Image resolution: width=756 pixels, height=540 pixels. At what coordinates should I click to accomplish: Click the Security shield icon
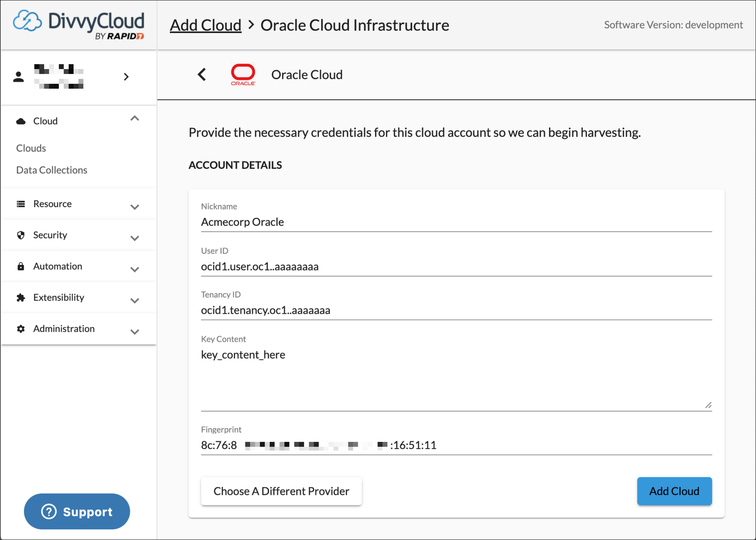tap(21, 235)
